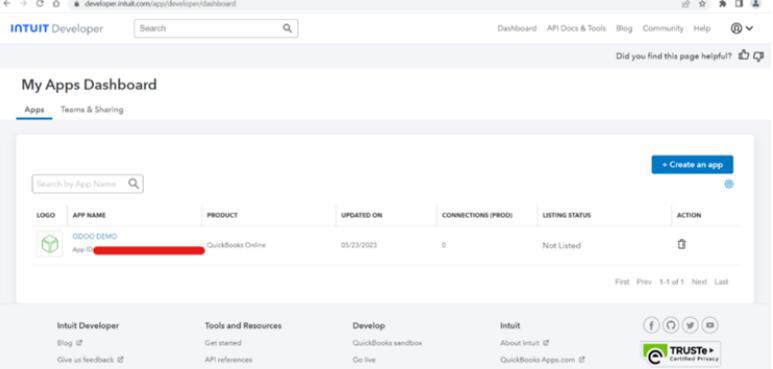The width and height of the screenshot is (773, 369).
Task: Click the TRUSTe Certified Privacy badge
Action: pos(680,354)
